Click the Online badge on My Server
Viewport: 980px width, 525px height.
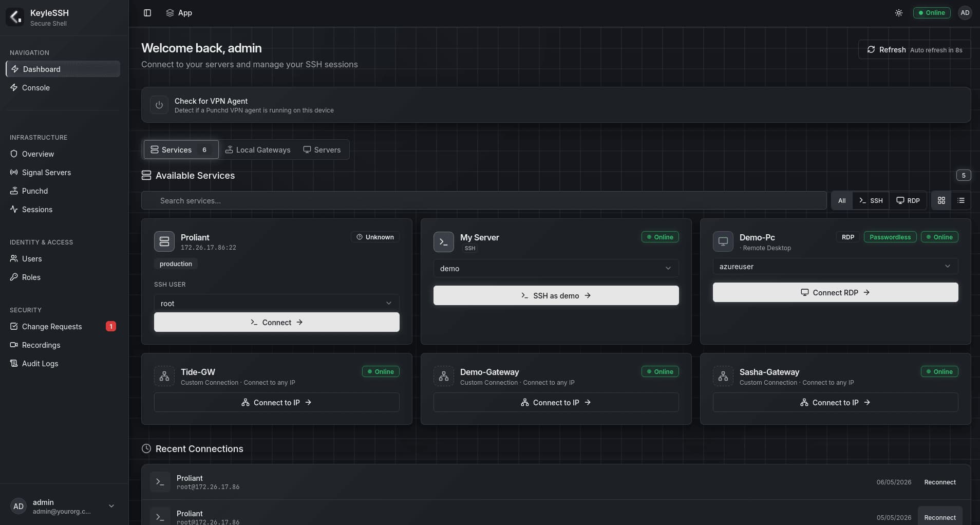point(660,237)
